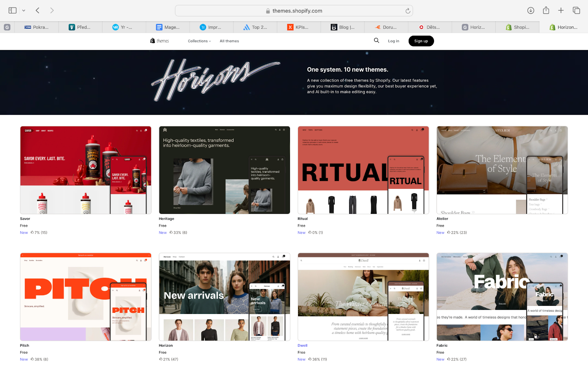
Task: Click the Sign up button
Action: [x=421, y=41]
